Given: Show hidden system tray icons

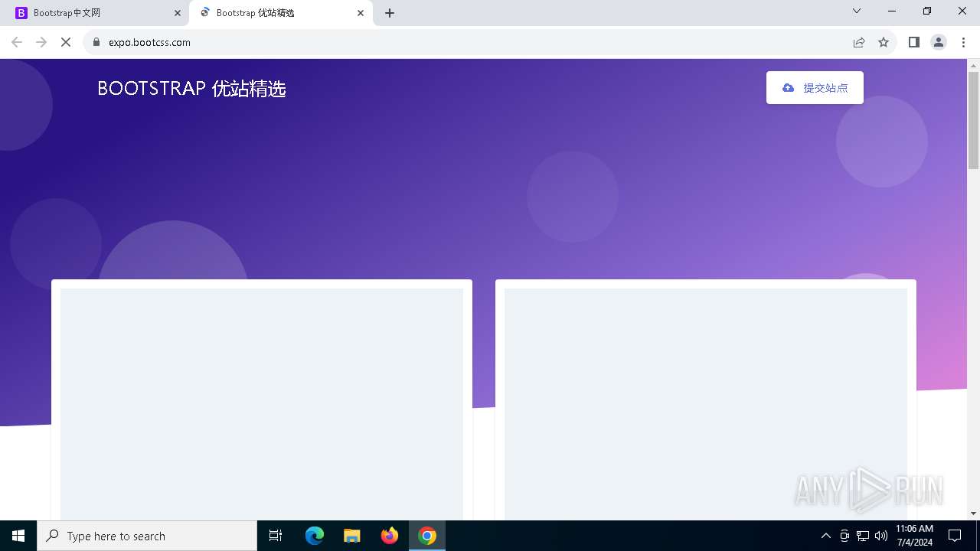Looking at the screenshot, I should tap(825, 536).
